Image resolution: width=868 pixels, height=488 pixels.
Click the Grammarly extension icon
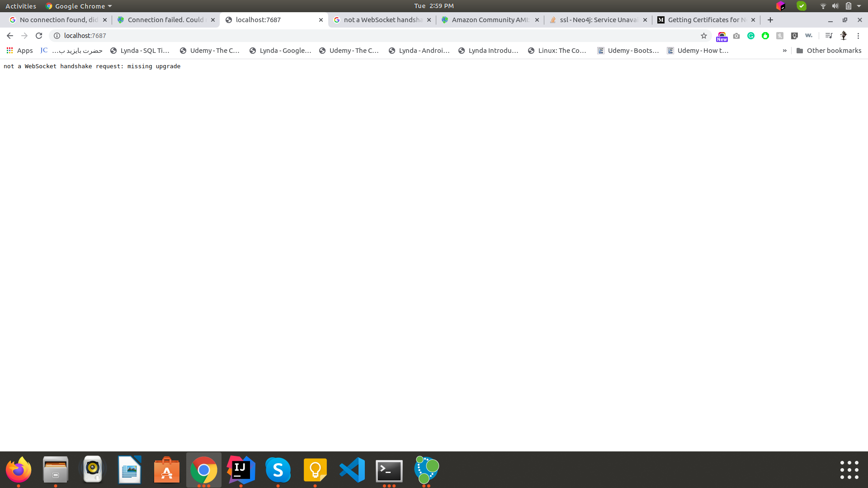coord(751,36)
